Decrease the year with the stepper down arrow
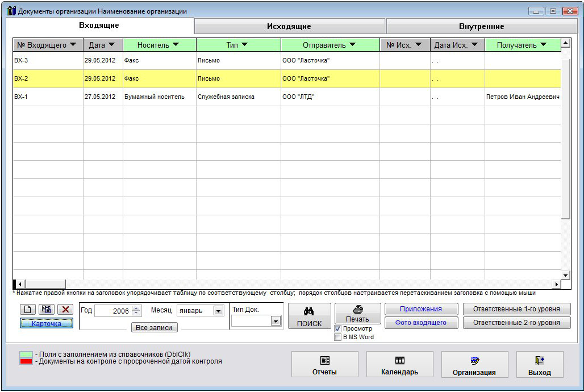 pos(136,314)
